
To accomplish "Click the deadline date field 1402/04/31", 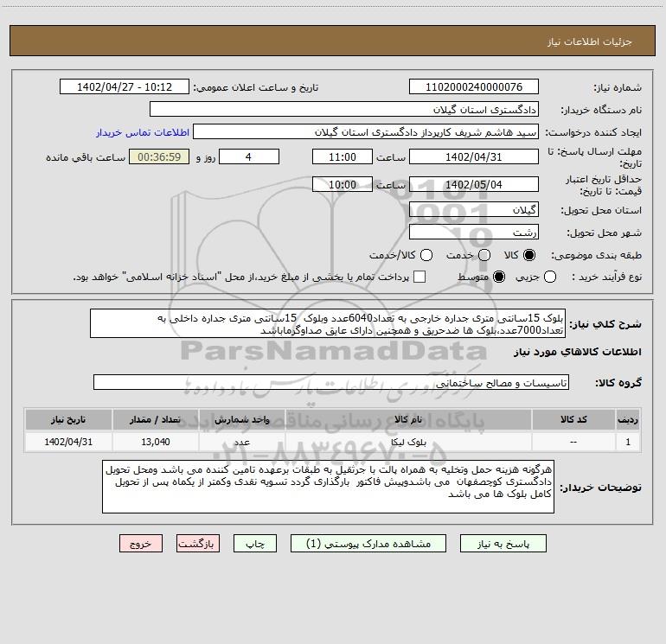I will click(x=474, y=156).
